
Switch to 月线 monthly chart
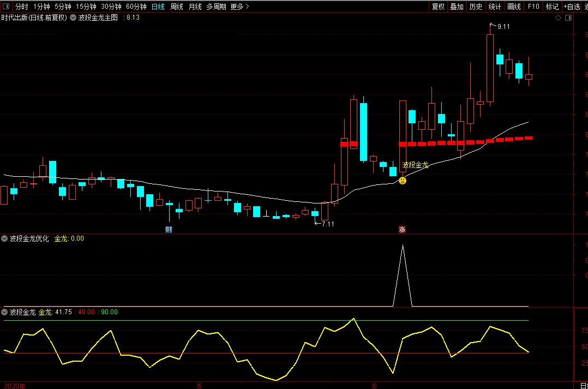point(195,7)
